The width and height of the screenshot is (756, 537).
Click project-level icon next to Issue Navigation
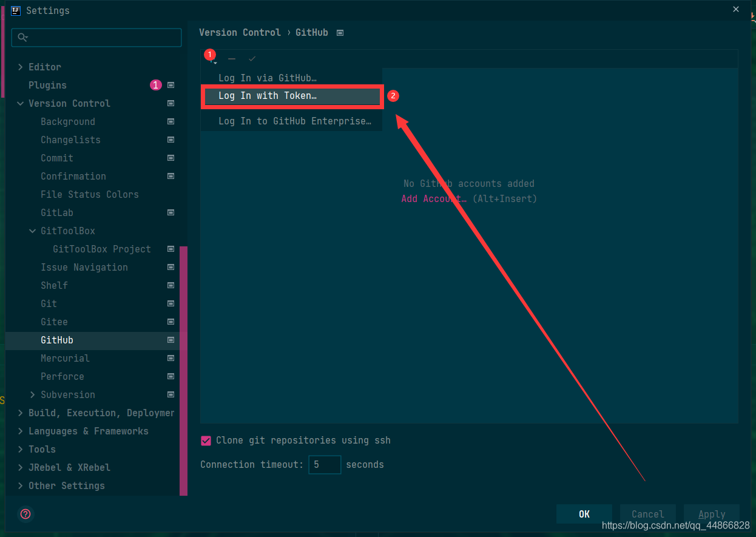click(x=171, y=267)
